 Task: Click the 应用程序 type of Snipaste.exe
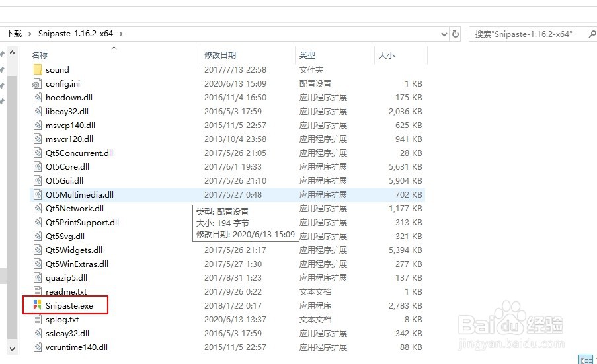[315, 305]
